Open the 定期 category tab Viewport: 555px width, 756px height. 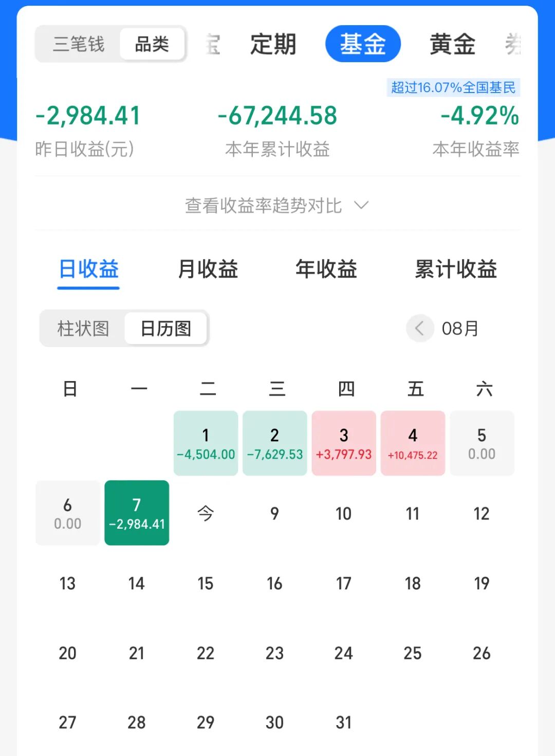click(x=273, y=44)
